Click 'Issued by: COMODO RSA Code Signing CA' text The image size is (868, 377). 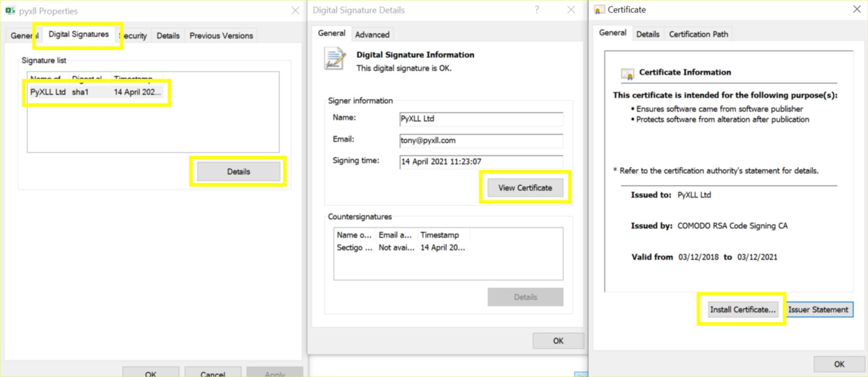pyautogui.click(x=709, y=226)
